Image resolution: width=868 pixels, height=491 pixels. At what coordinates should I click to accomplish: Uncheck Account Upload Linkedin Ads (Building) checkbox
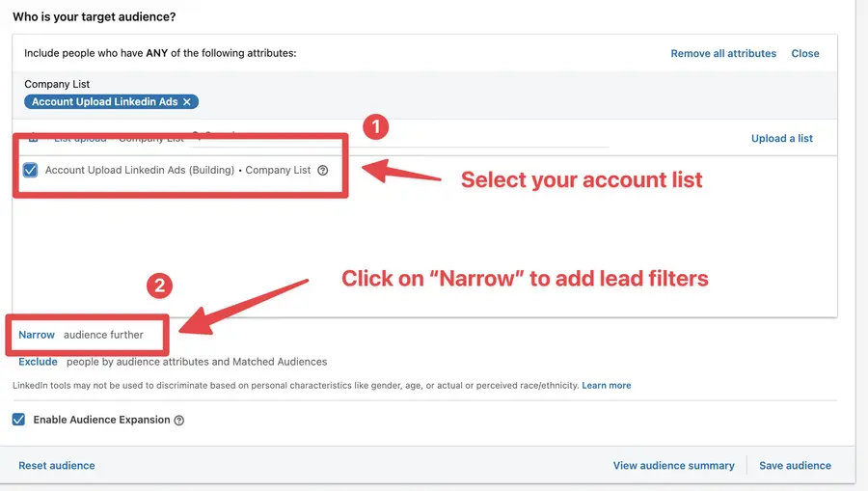click(x=31, y=170)
